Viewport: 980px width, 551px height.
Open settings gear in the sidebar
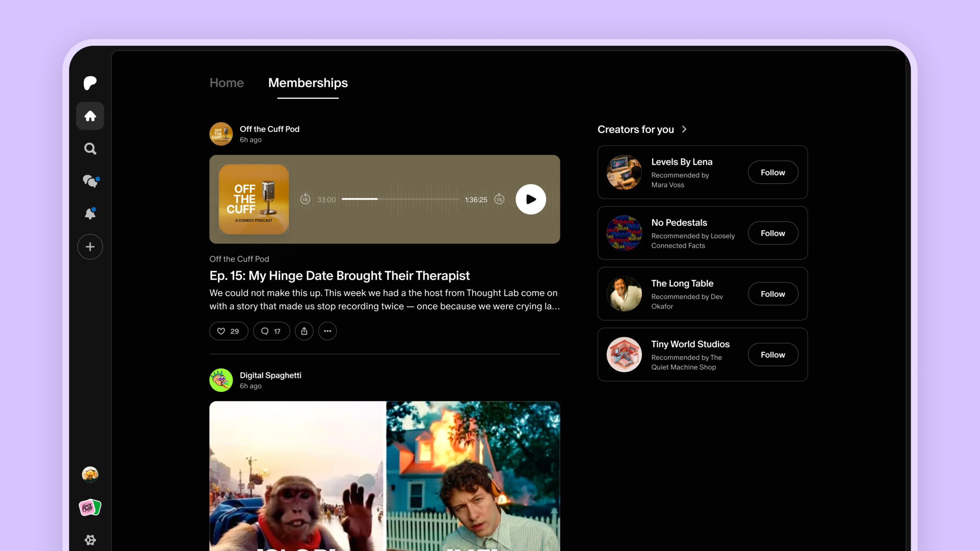point(90,540)
